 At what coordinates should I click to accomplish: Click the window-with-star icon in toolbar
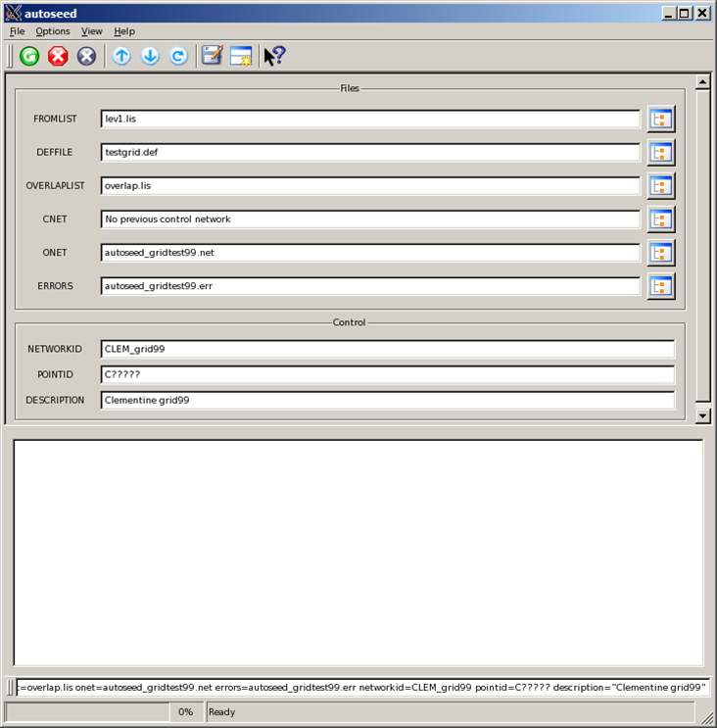pos(241,56)
